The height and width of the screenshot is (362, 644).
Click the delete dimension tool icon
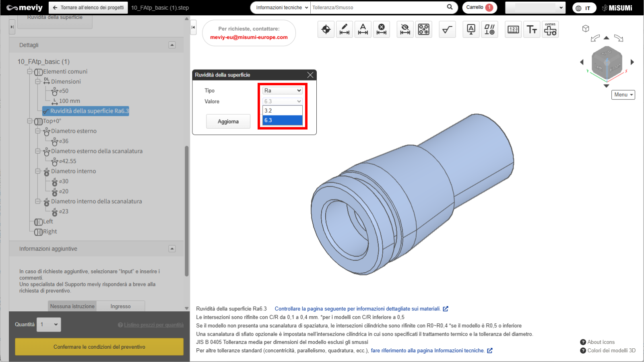click(382, 29)
